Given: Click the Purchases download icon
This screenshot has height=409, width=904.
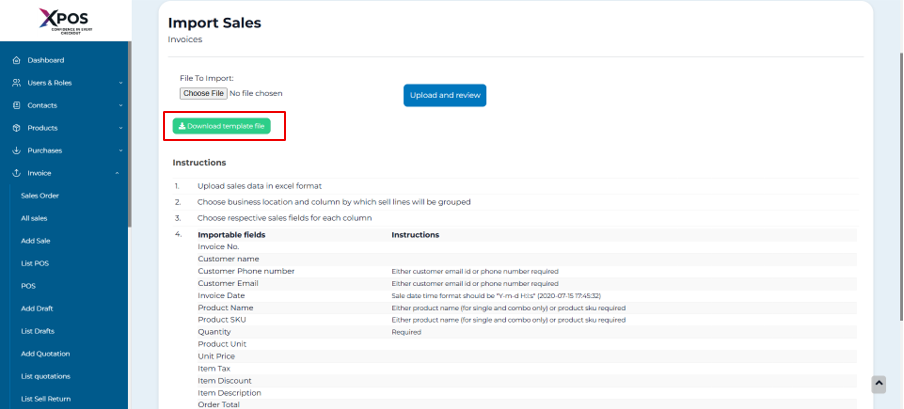Looking at the screenshot, I should coord(17,150).
